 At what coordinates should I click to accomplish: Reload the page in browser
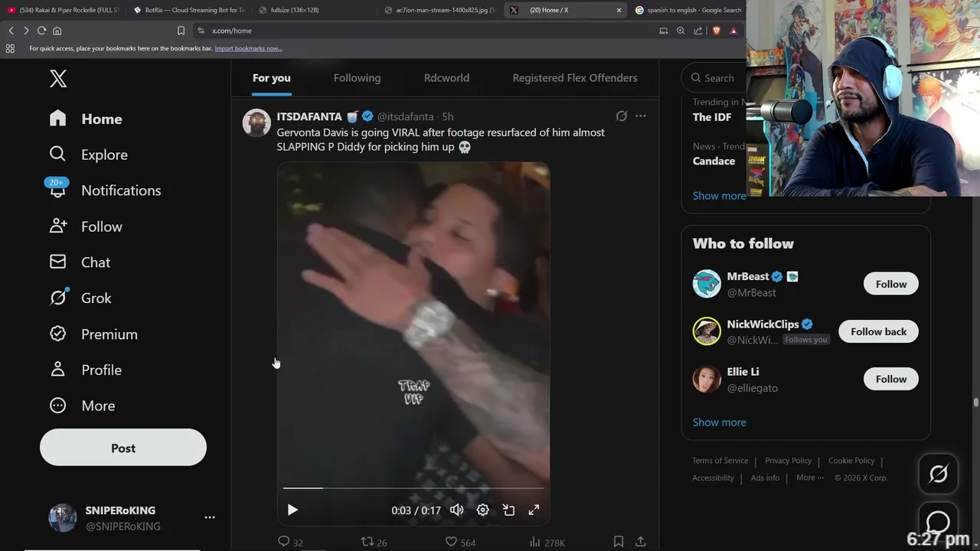(x=41, y=31)
